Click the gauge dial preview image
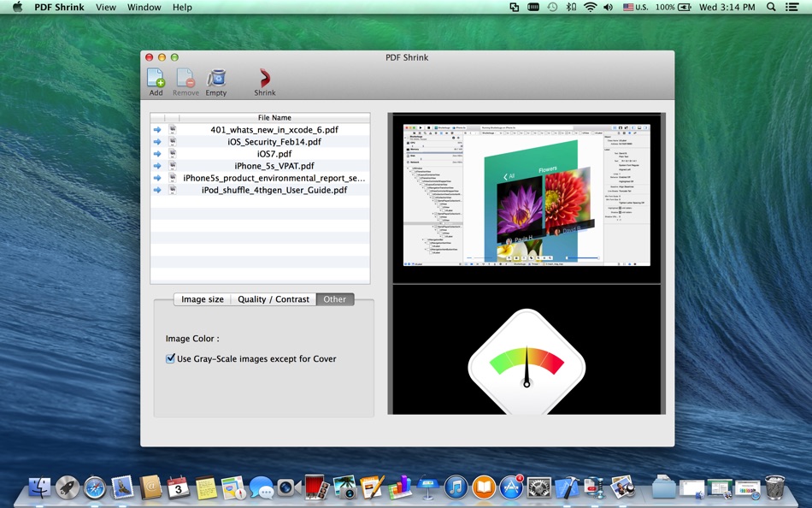Image resolution: width=812 pixels, height=508 pixels. [527, 362]
